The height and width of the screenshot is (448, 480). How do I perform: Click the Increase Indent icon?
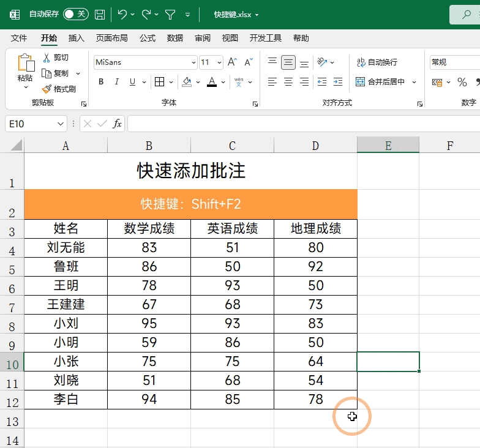[x=338, y=82]
